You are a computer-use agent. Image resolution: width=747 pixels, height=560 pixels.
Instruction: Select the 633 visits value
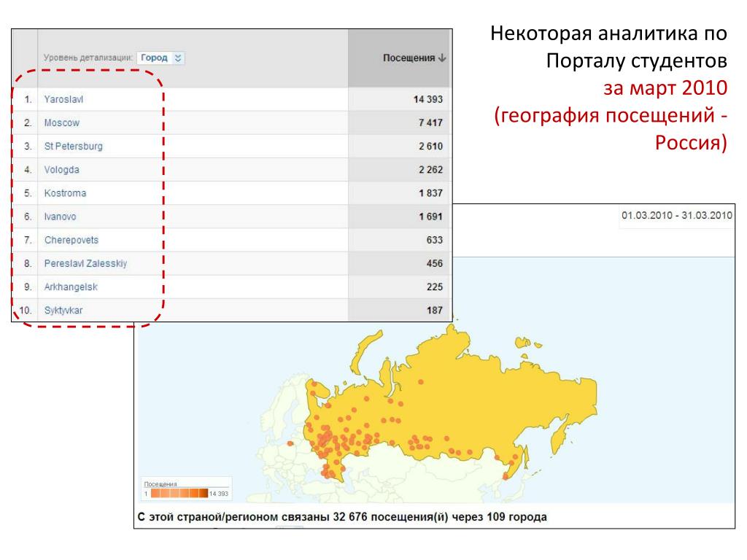pyautogui.click(x=435, y=240)
